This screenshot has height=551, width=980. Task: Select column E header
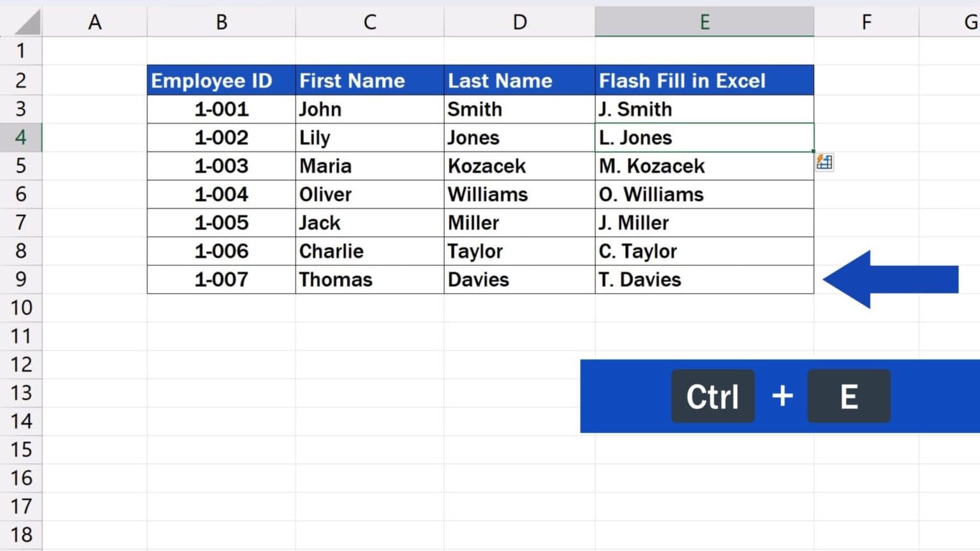click(x=704, y=21)
